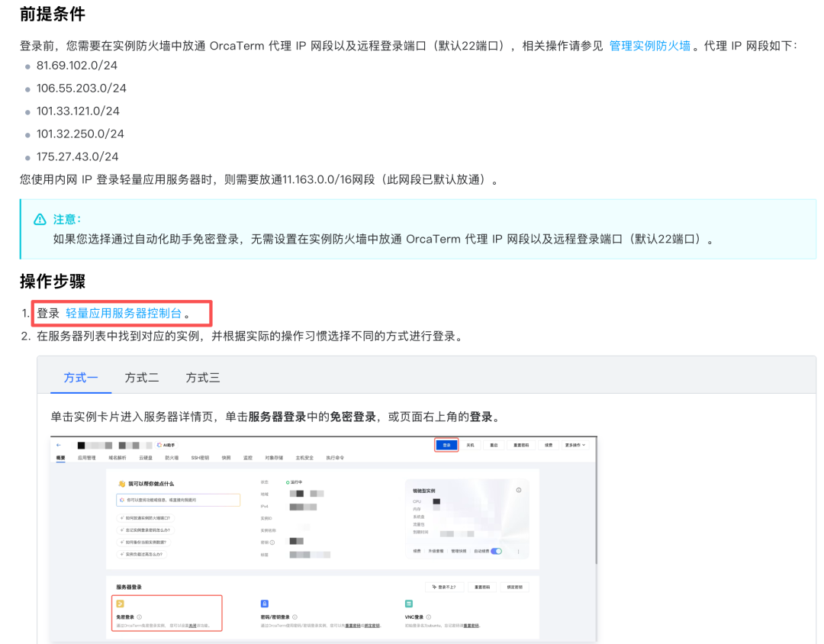The height and width of the screenshot is (644, 824).
Task: Click the warning triangle icon beside 注意
Action: click(40, 220)
